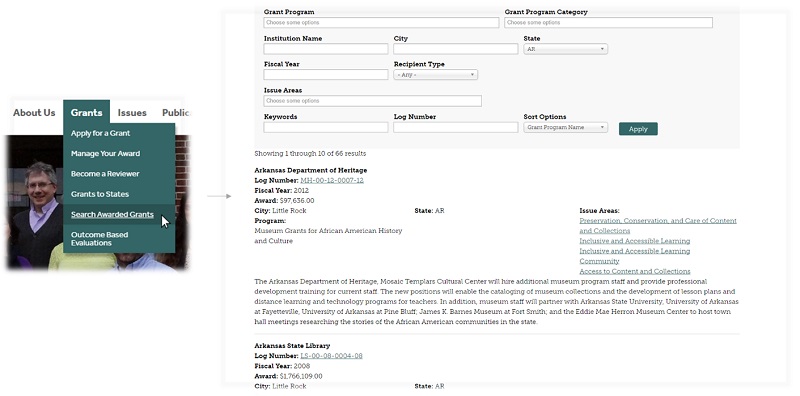The image size is (800, 396).
Task: Select Manage Your Award entry
Action: point(105,154)
